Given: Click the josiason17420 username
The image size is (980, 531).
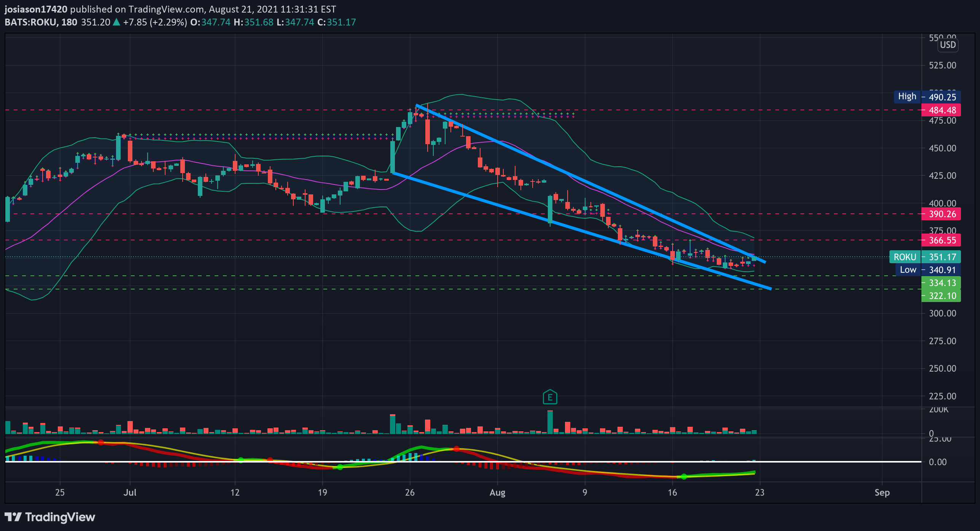Looking at the screenshot, I should click(x=36, y=9).
